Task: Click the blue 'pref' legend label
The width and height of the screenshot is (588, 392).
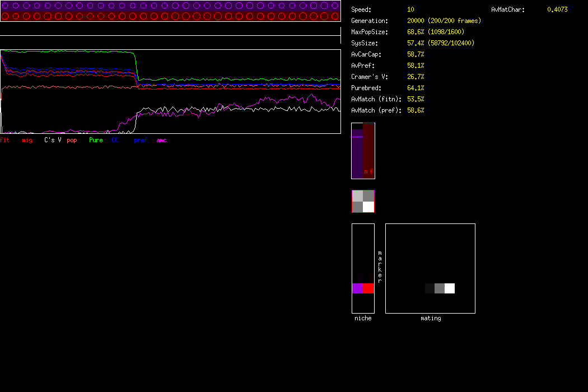Action: (x=140, y=140)
